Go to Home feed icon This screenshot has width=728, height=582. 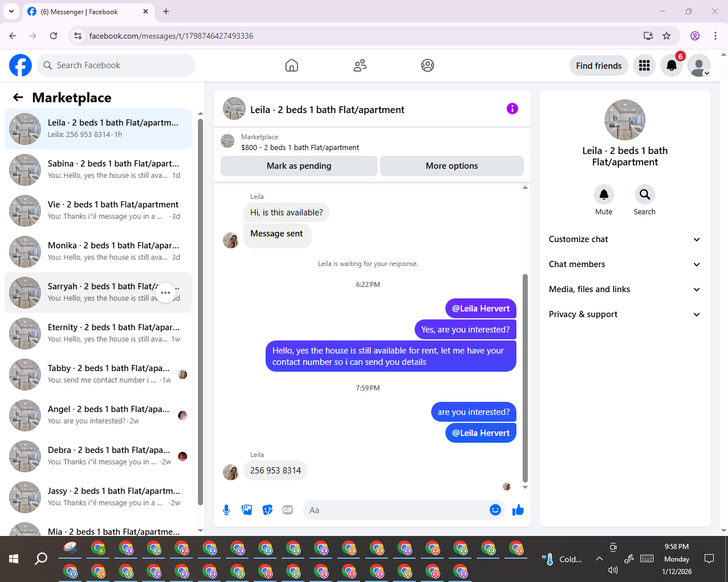(292, 65)
